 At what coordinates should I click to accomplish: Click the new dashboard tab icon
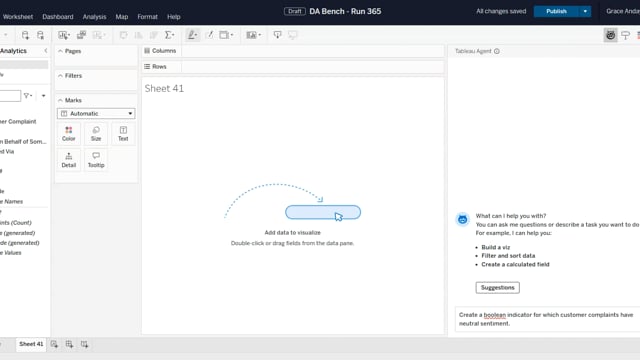(x=69, y=344)
